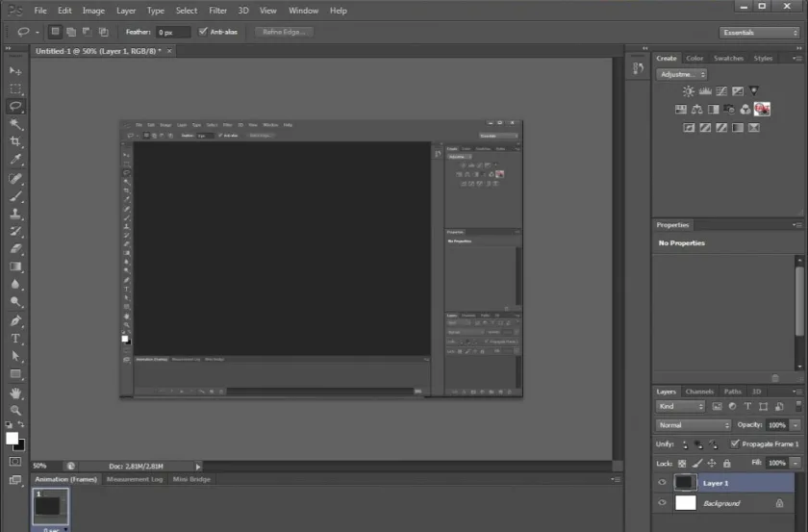Click the Intersect with selection button
This screenshot has width=808, height=532.
point(104,32)
